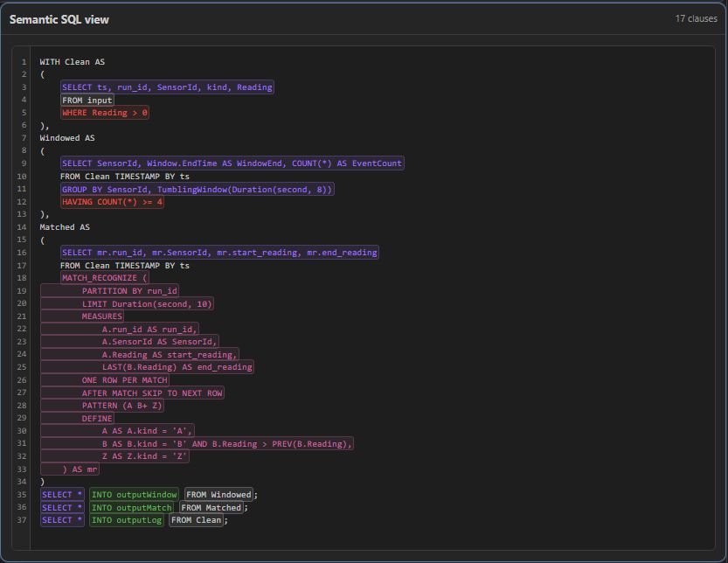Click 'Matched AS' on line 14
This screenshot has height=563, width=728.
point(65,227)
